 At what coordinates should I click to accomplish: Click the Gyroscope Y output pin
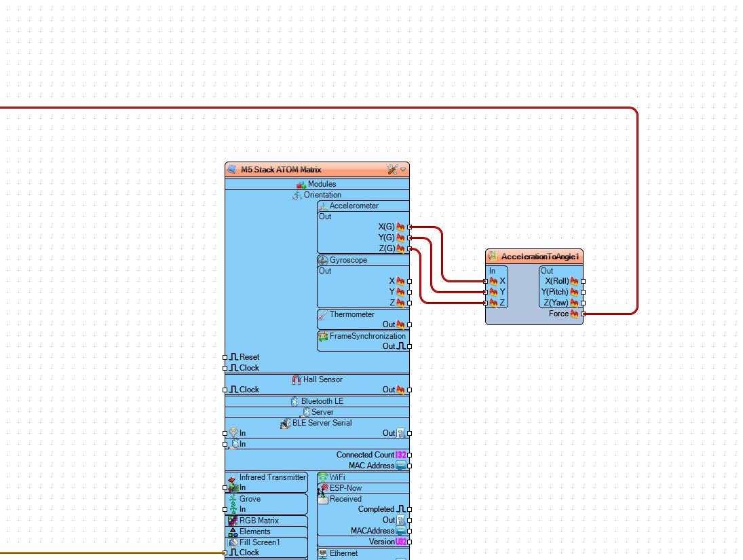pyautogui.click(x=410, y=292)
